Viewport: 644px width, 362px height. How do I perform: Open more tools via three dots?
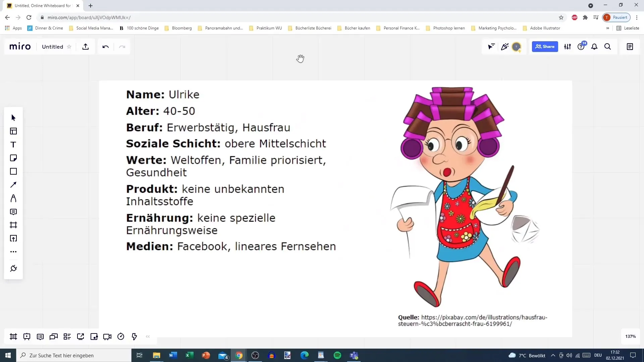coord(13,252)
